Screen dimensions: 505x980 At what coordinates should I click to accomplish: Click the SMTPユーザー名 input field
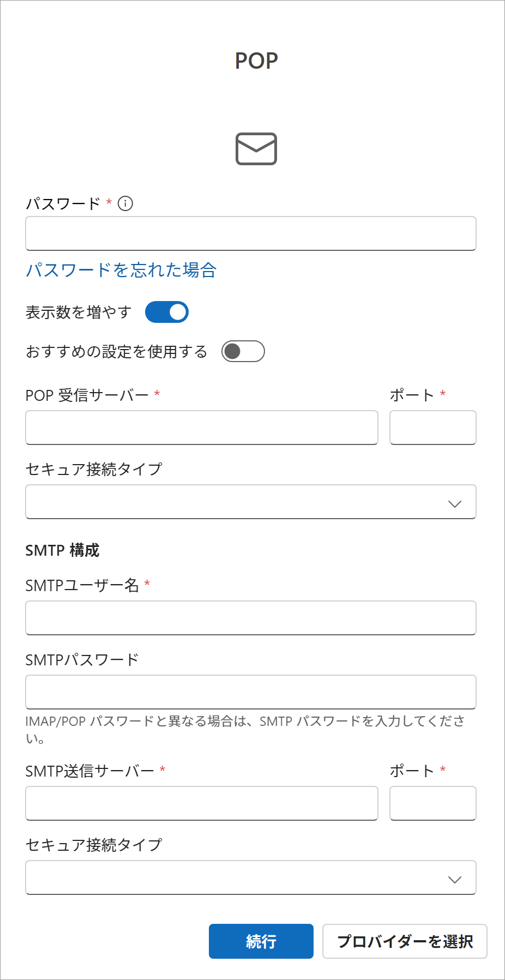(x=251, y=618)
